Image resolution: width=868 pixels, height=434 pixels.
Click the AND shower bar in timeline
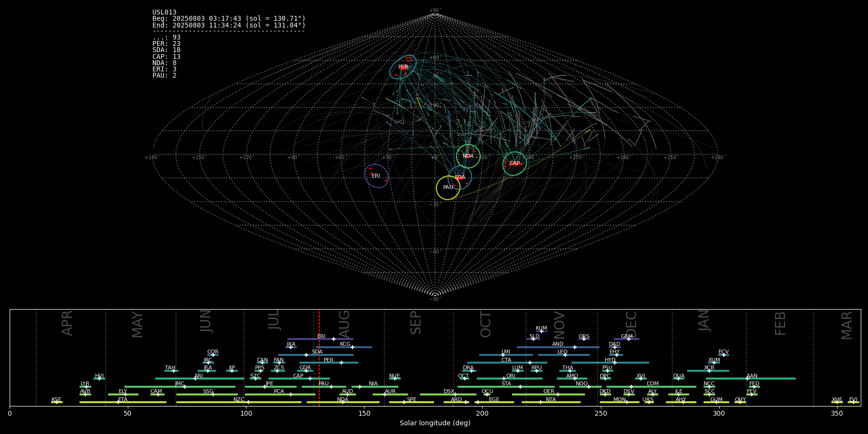point(558,347)
